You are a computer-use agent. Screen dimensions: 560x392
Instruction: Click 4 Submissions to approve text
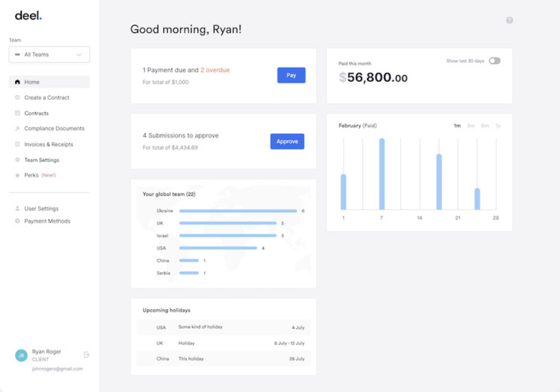click(x=181, y=136)
